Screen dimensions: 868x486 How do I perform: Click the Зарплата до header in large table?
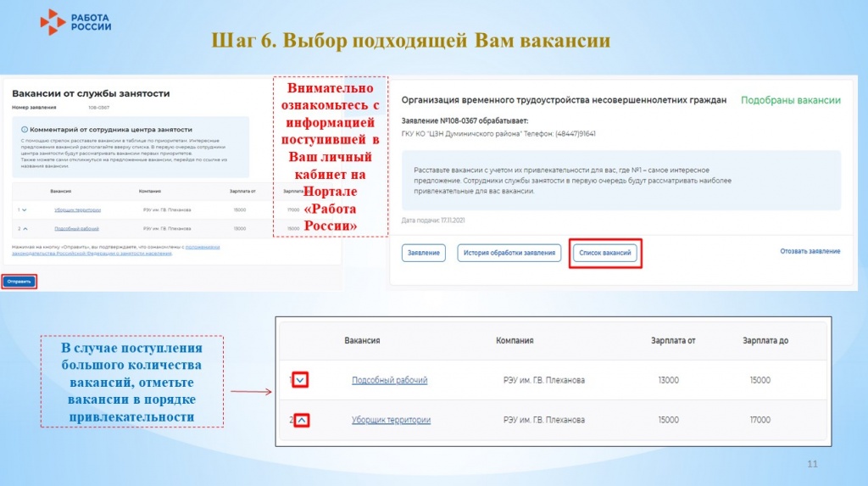click(765, 340)
